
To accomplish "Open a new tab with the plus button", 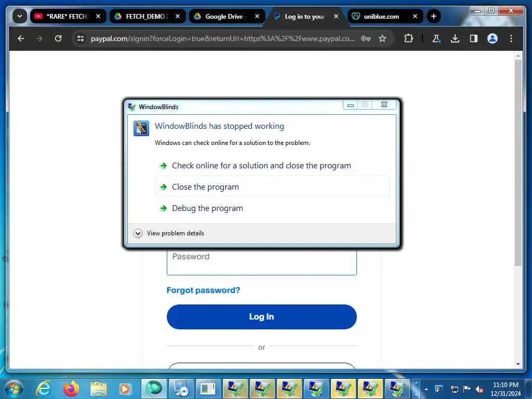I will pyautogui.click(x=433, y=16).
